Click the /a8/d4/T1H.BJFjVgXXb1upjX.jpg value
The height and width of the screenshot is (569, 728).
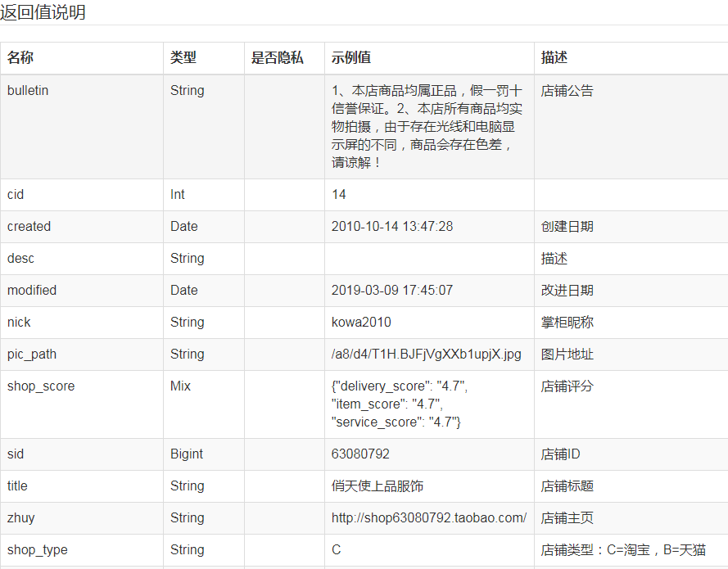click(x=426, y=354)
